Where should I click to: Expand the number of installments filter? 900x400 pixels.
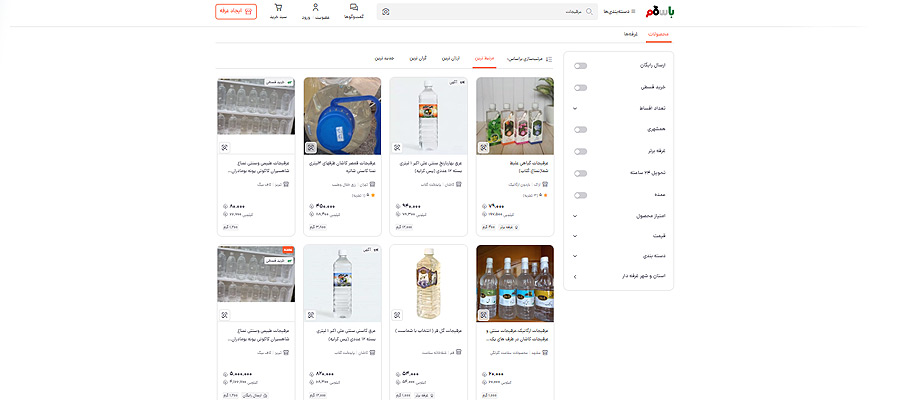(575, 108)
